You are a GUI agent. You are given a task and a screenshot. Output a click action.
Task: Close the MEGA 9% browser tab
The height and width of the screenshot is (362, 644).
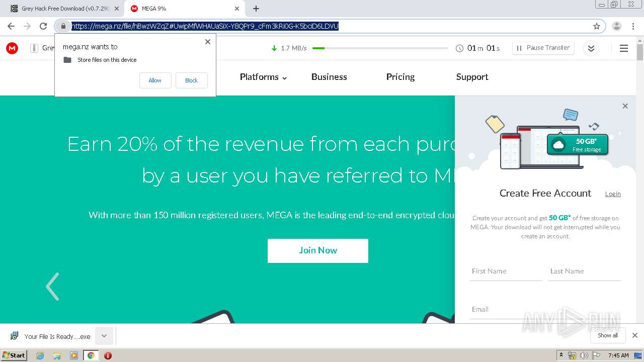pyautogui.click(x=237, y=9)
